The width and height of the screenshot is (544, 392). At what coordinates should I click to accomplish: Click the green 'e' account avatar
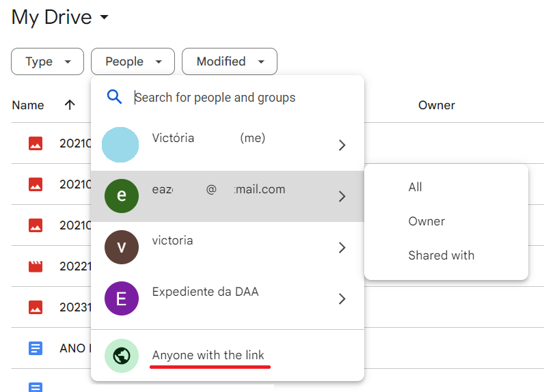(x=122, y=196)
